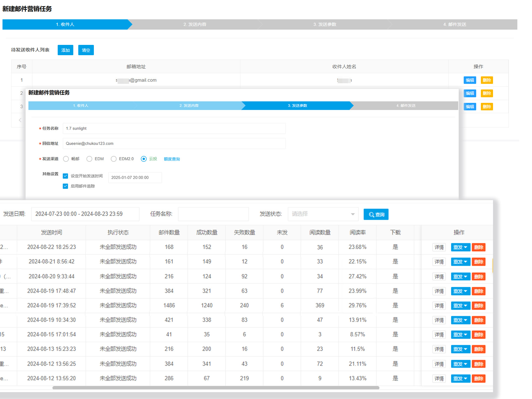Expand 重发 dropdown for 2024-08-15 17:01:54 task

pyautogui.click(x=460, y=335)
